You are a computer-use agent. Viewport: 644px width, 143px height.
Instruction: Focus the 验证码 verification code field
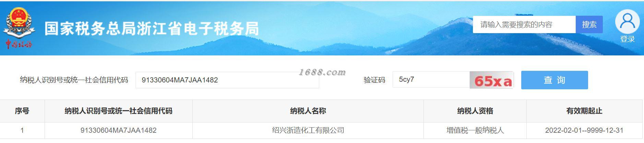click(x=431, y=79)
